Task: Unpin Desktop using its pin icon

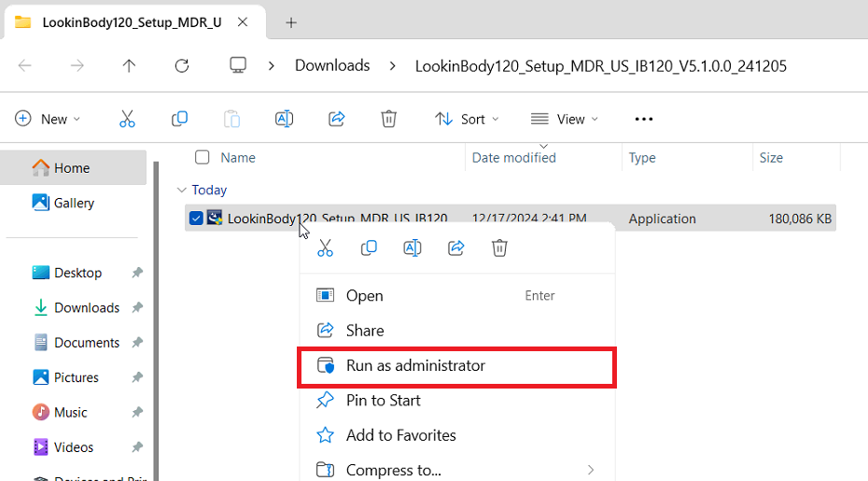Action: tap(137, 273)
